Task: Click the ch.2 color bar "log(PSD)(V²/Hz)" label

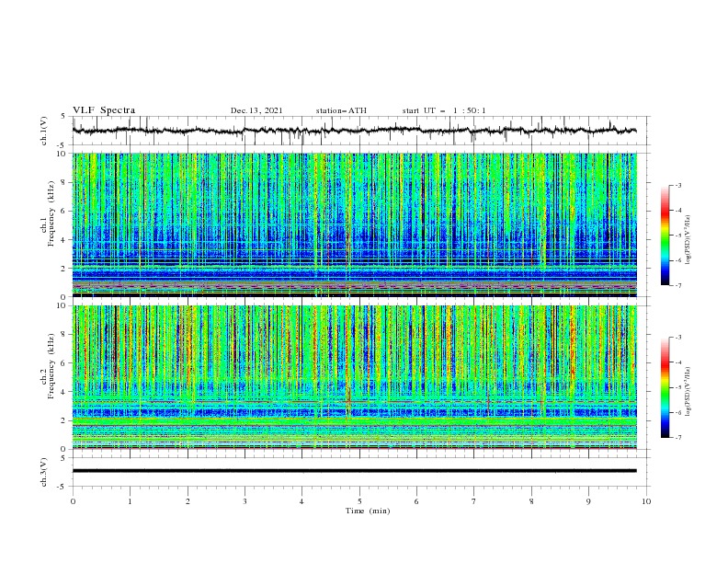Action: tap(688, 392)
